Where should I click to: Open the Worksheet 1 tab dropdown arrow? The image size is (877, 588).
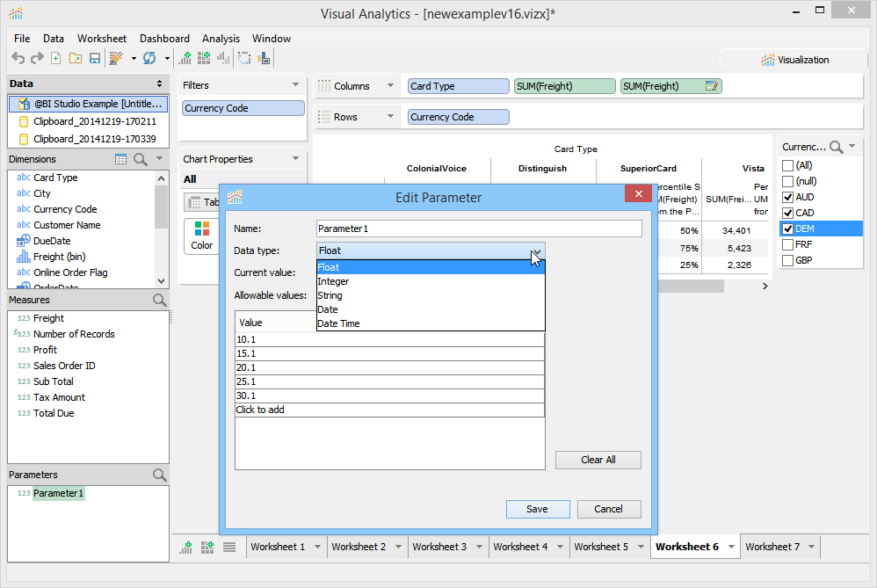coord(316,547)
